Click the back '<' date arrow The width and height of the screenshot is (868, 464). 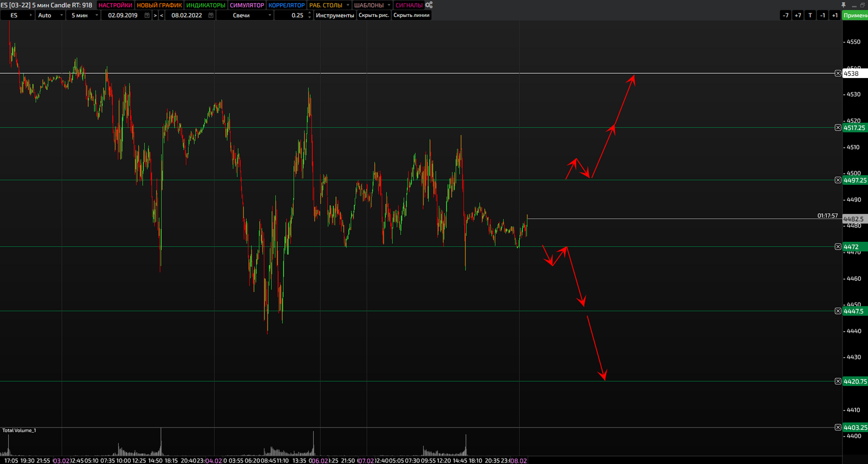coord(162,15)
